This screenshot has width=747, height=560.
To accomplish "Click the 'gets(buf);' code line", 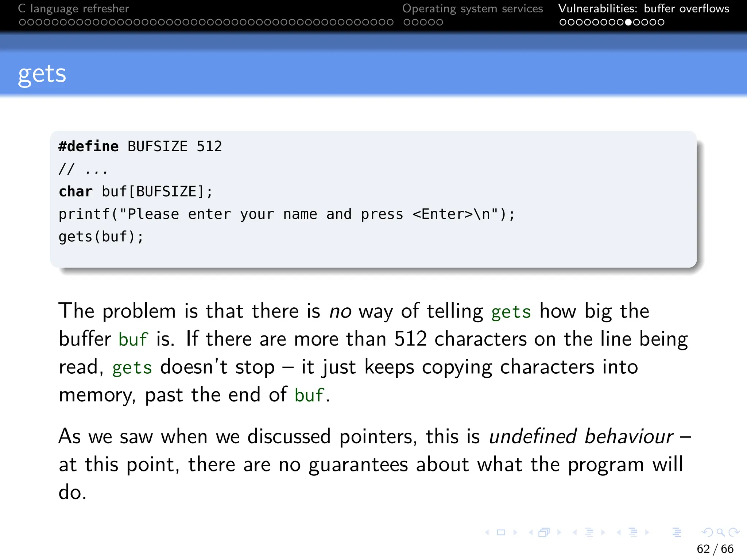I will coord(101,237).
